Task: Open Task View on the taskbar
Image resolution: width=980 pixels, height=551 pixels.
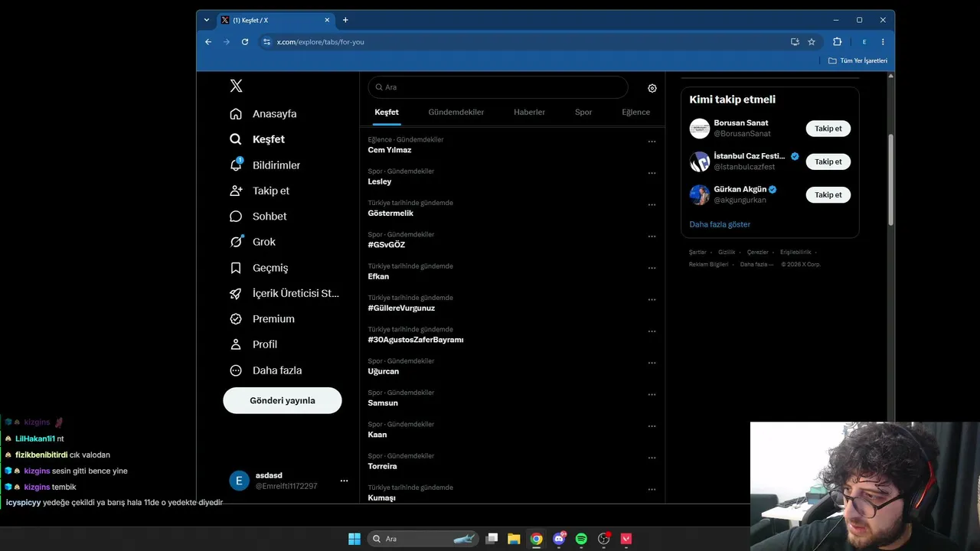Action: click(492, 539)
